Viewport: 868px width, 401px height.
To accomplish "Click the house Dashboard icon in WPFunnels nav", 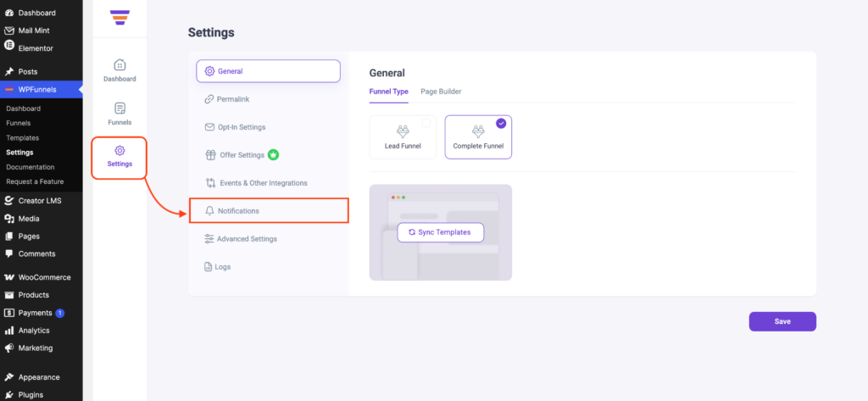I will click(x=120, y=64).
